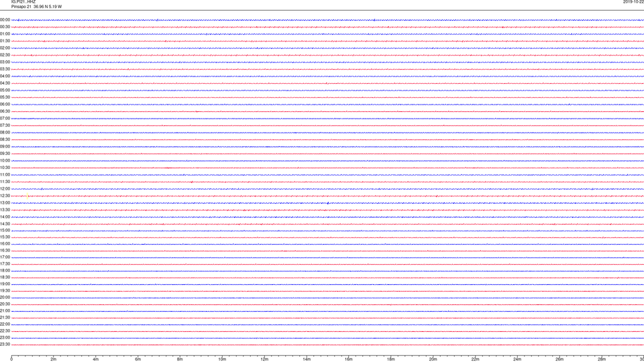Select the 16:00 trace time label

5,244
